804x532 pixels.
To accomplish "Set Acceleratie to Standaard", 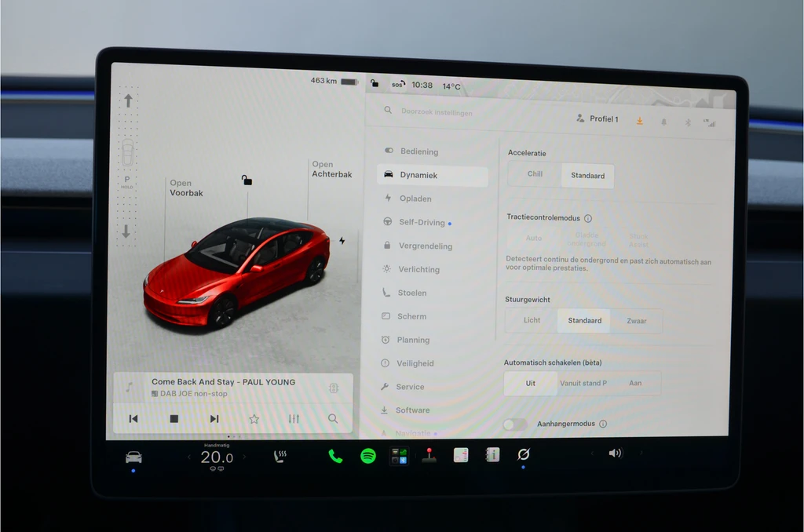I will pyautogui.click(x=587, y=175).
